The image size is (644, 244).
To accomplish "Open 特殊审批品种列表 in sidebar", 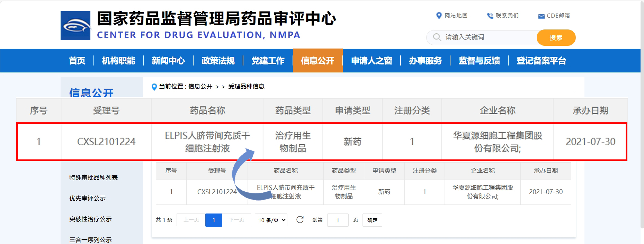I will (93, 177).
